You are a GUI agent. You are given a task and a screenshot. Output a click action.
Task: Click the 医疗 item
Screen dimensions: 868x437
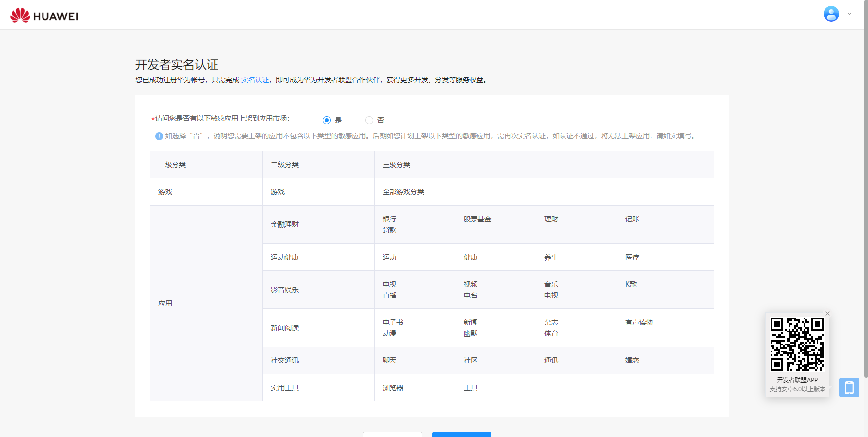pyautogui.click(x=632, y=257)
